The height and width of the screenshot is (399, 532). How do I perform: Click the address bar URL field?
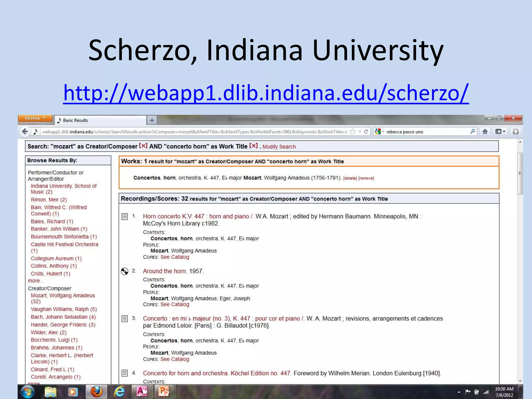click(194, 132)
